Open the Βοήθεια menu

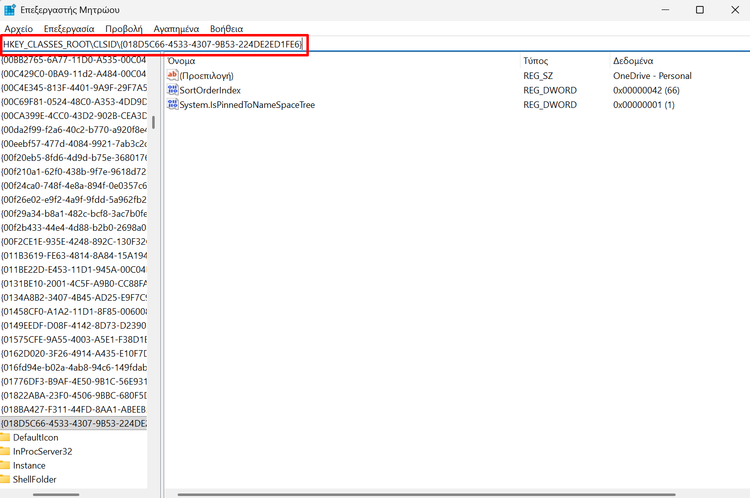(x=227, y=29)
